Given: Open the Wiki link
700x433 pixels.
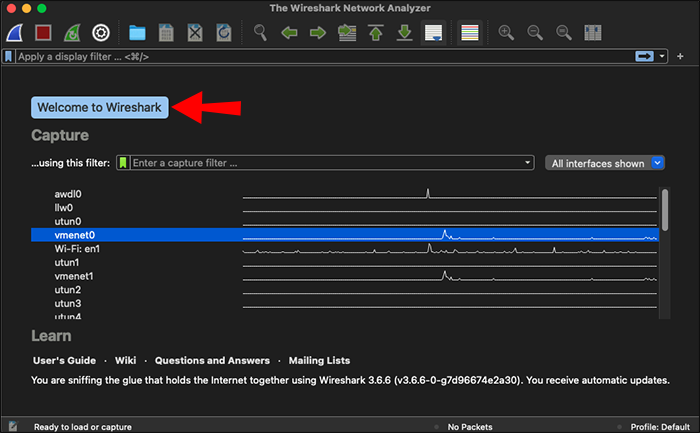Looking at the screenshot, I should [125, 360].
